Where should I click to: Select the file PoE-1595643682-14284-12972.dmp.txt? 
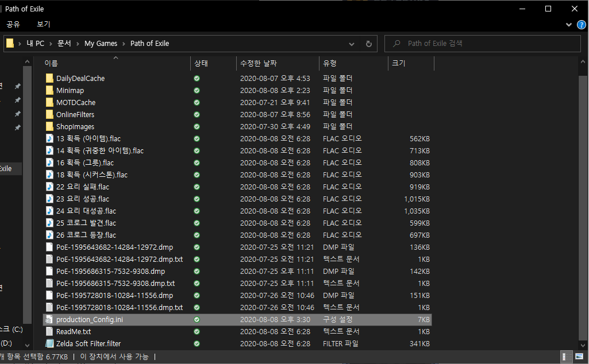coord(120,259)
